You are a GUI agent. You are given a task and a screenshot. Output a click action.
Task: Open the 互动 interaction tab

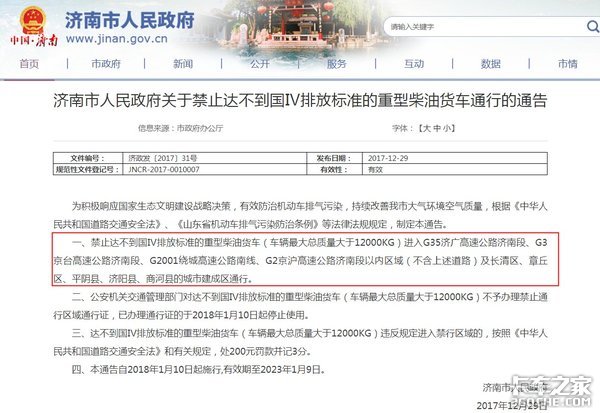coord(414,65)
